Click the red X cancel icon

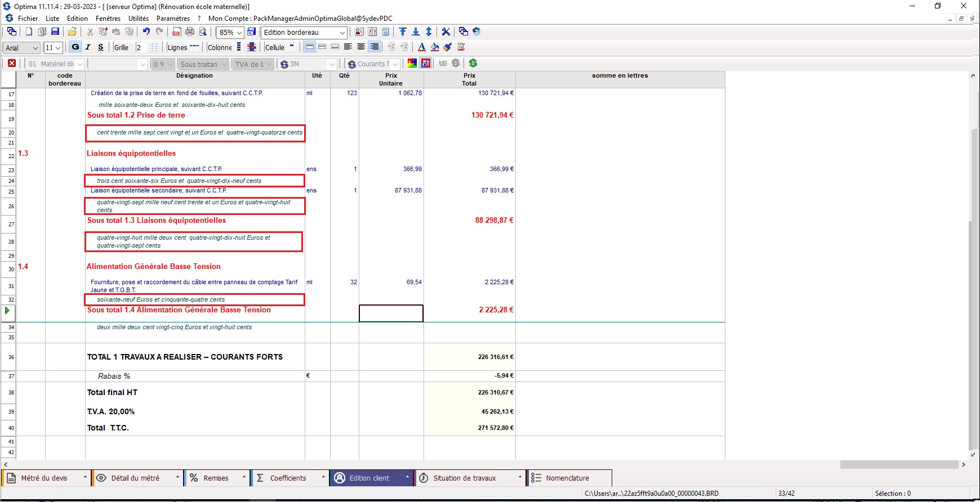[12, 64]
